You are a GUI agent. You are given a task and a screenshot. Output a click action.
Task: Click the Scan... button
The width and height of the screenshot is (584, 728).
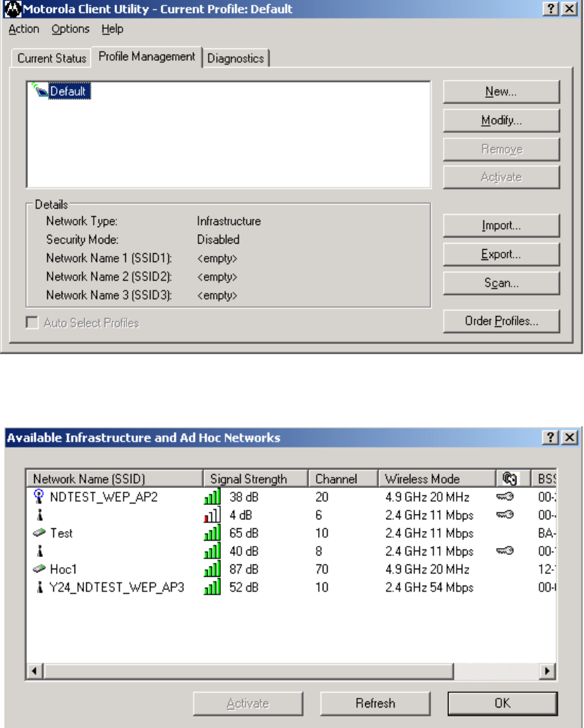501,283
